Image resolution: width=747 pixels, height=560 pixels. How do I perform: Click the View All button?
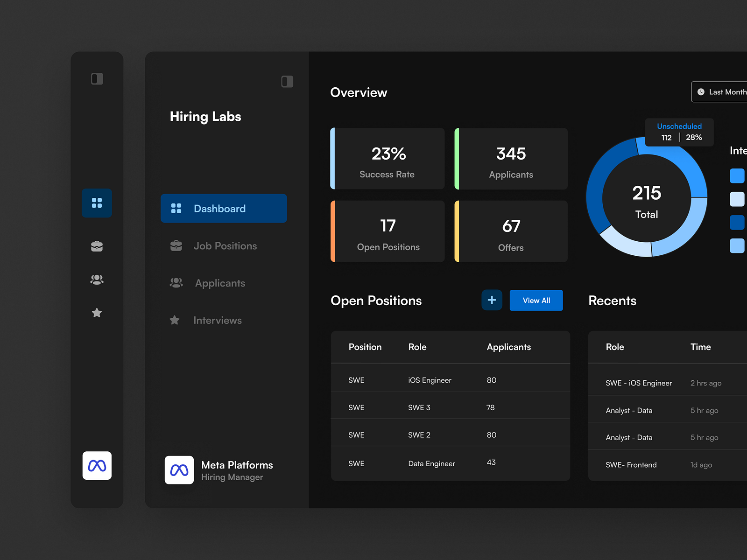click(536, 300)
